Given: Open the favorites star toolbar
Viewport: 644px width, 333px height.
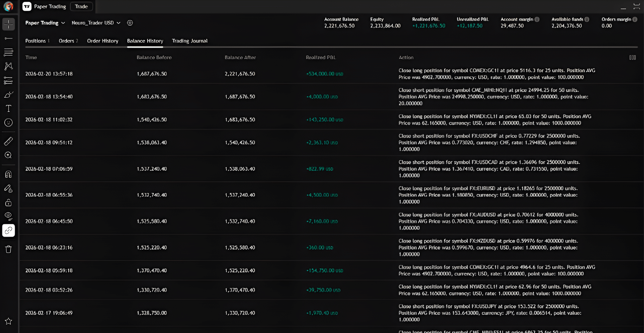Looking at the screenshot, I should click(9, 321).
